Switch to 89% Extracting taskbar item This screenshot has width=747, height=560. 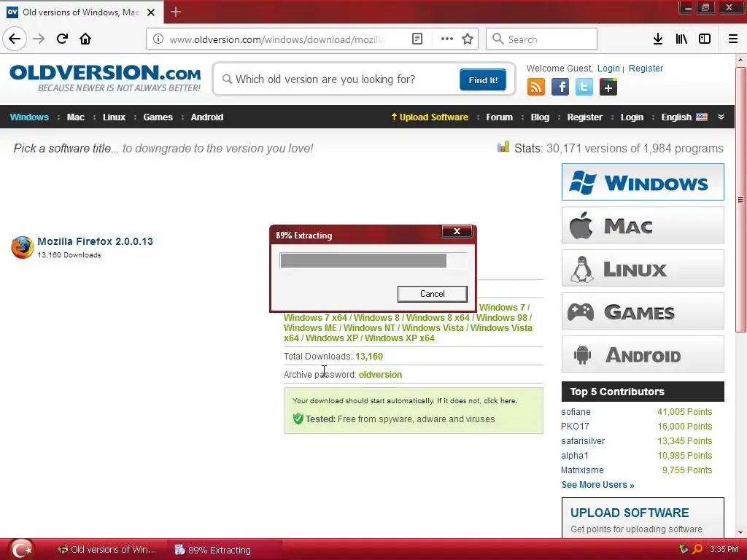tap(224, 550)
